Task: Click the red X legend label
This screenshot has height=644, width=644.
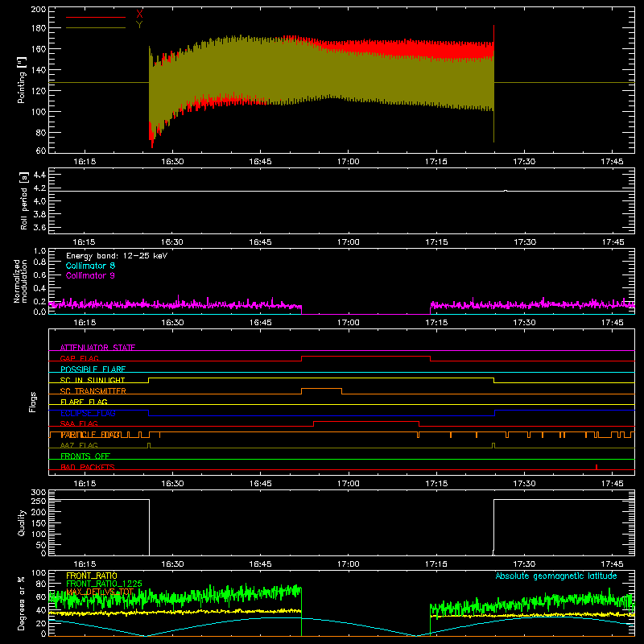Action: click(139, 14)
